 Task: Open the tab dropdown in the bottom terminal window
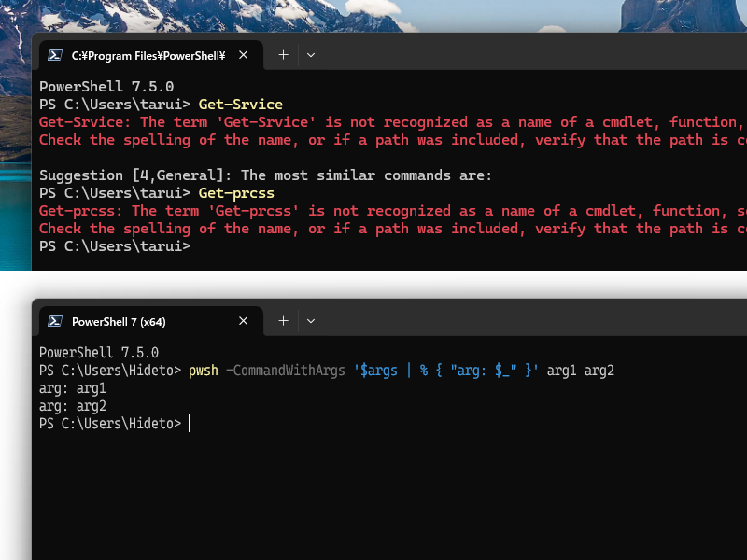click(310, 321)
